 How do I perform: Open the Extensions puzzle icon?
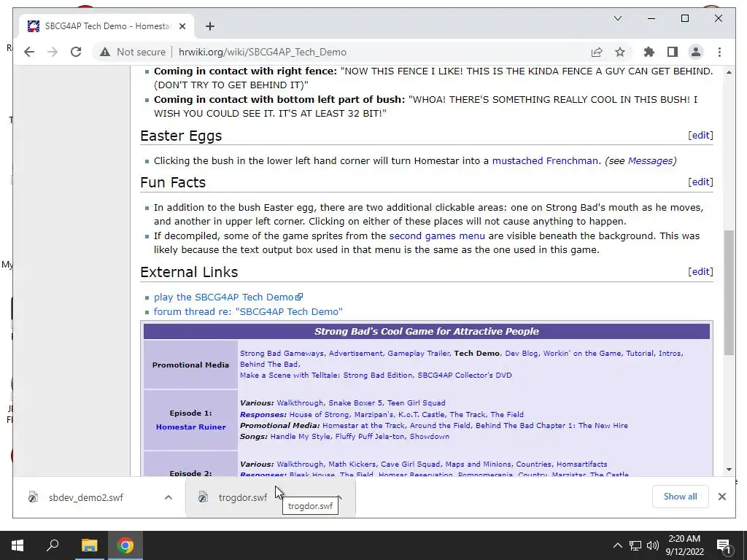point(649,52)
